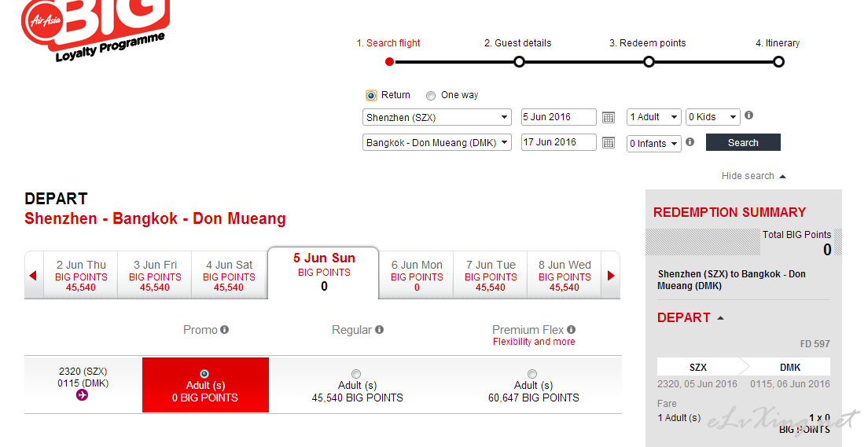Open the return date calendar icon
Image resolution: width=868 pixels, height=447 pixels.
[609, 143]
